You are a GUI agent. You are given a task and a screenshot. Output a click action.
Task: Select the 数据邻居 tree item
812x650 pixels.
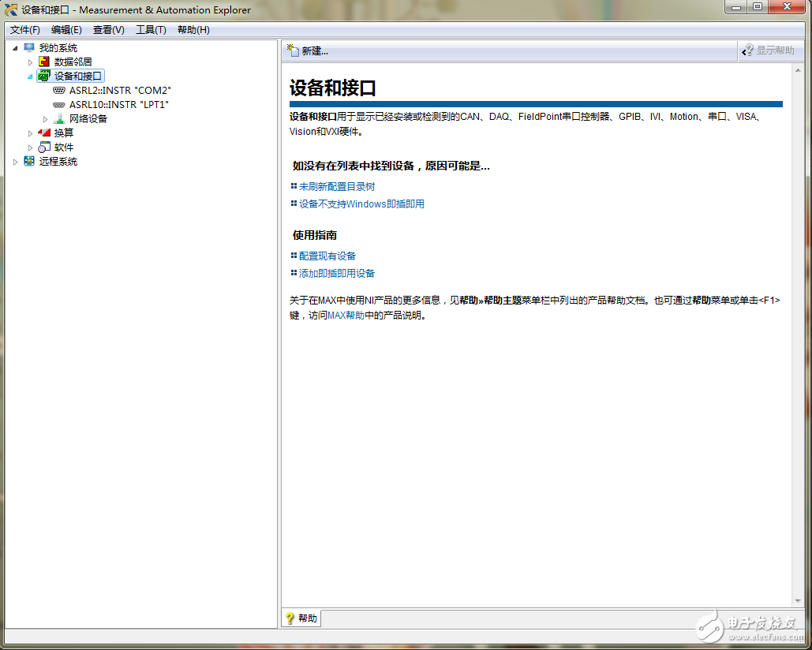click(73, 62)
